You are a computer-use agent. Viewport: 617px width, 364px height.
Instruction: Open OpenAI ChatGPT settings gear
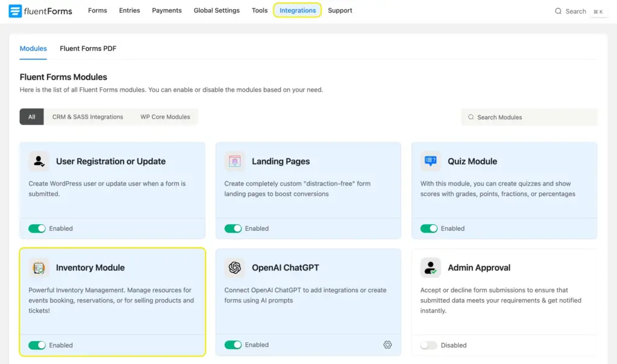[x=387, y=345]
